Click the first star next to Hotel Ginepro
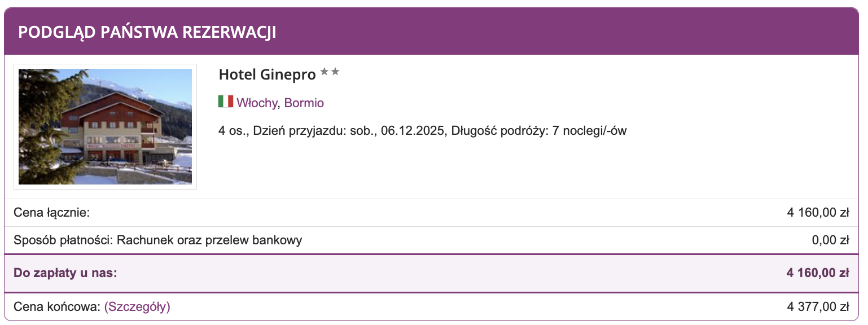868x325 pixels. 324,72
